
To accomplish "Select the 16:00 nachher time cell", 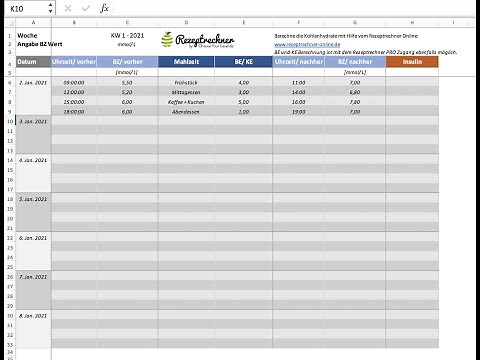I will pyautogui.click(x=299, y=102).
